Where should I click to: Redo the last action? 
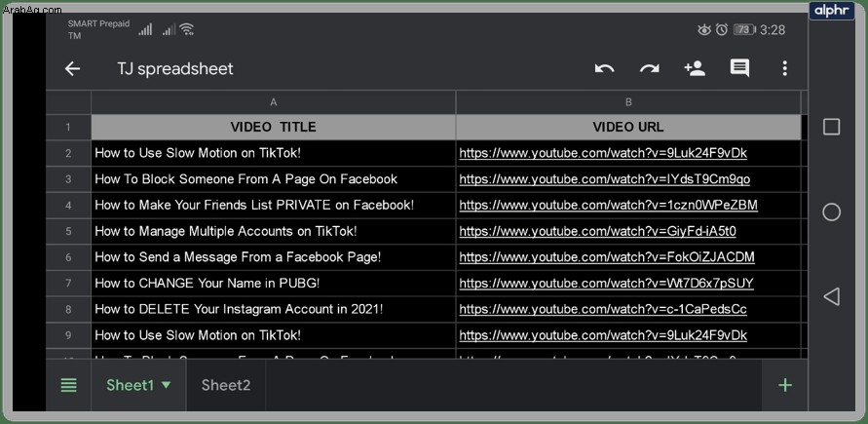(650, 68)
